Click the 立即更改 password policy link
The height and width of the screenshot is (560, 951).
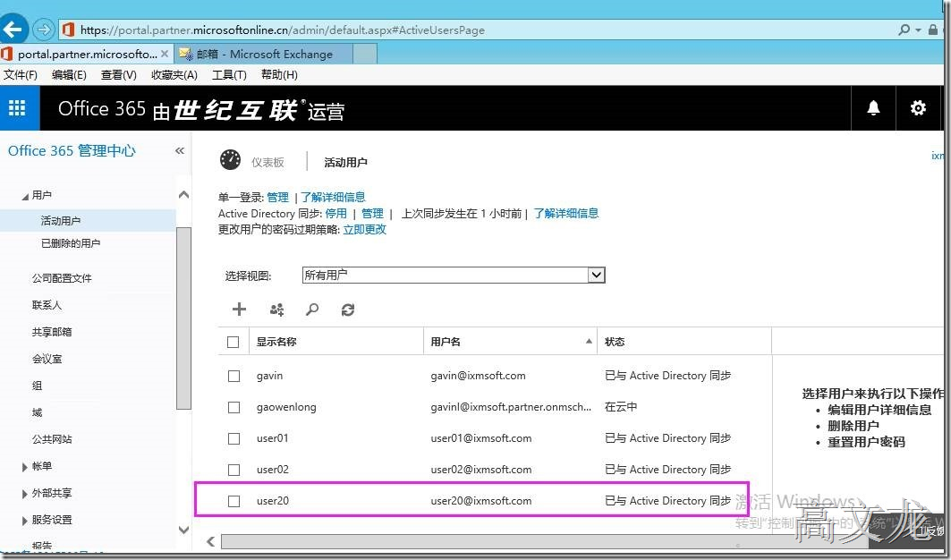coord(364,230)
